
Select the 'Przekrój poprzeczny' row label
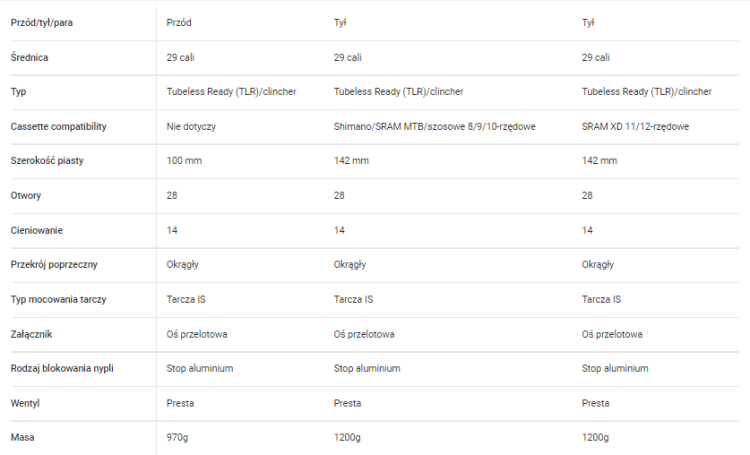(x=54, y=265)
